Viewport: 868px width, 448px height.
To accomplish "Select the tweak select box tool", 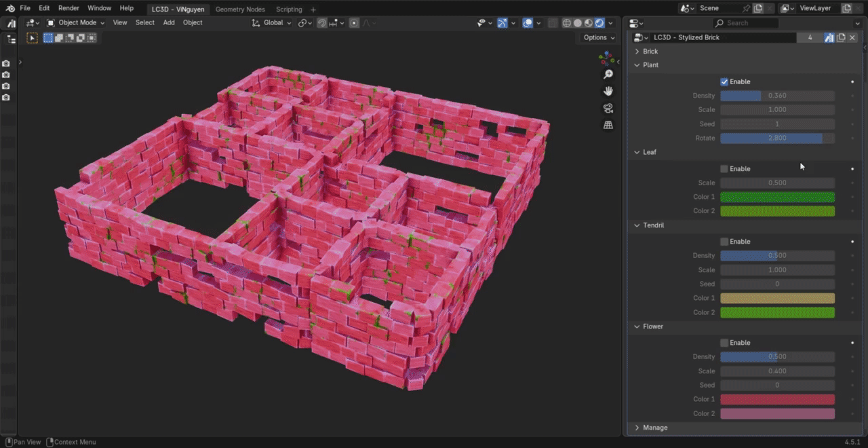I will 32,38.
